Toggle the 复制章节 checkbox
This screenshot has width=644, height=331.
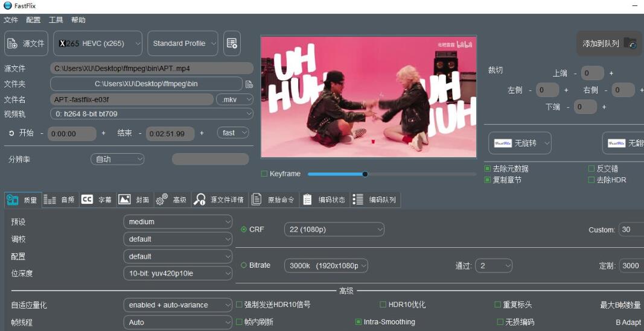pyautogui.click(x=488, y=180)
